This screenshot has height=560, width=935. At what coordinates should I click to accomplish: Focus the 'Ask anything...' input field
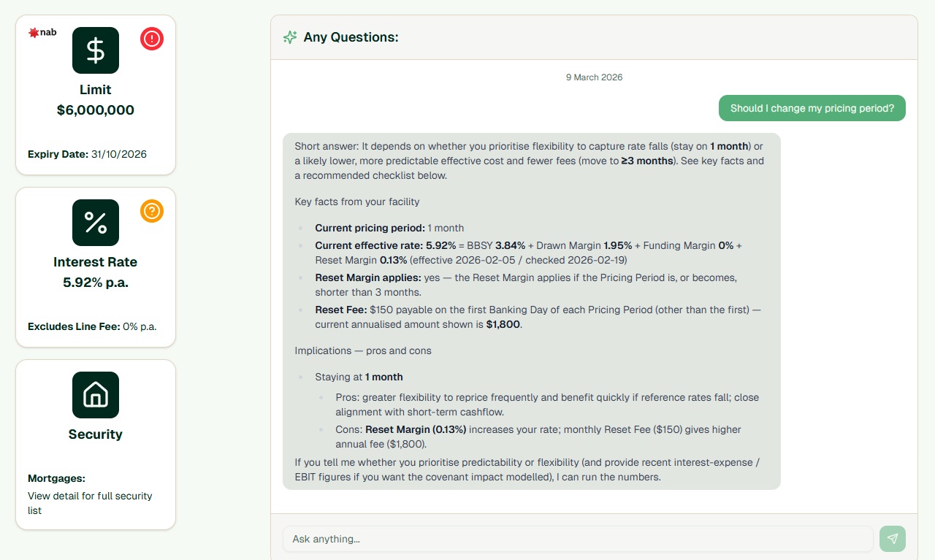pos(578,539)
